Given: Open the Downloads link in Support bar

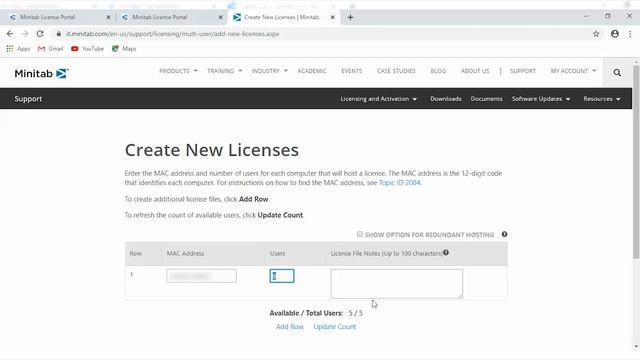Looking at the screenshot, I should [445, 99].
